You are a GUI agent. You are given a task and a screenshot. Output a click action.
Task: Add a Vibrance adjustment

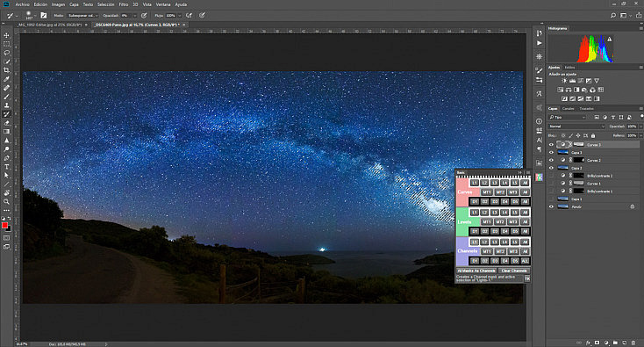pyautogui.click(x=597, y=81)
